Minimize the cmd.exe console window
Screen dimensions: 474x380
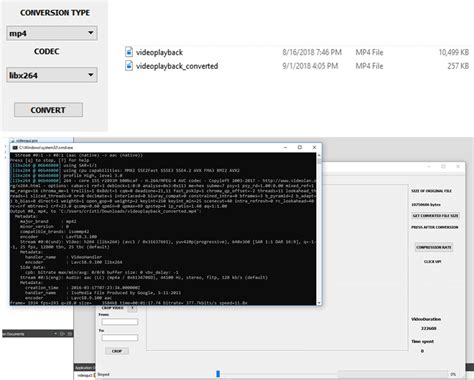tap(285, 147)
